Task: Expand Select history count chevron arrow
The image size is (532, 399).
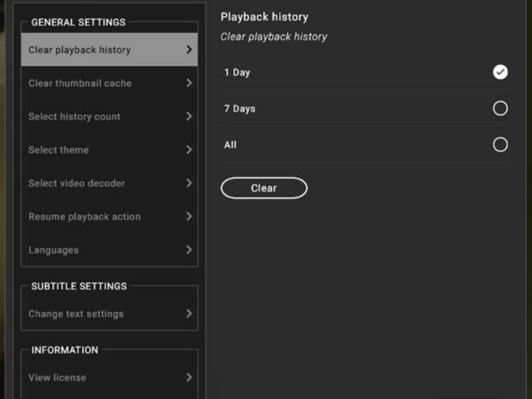Action: pos(189,117)
